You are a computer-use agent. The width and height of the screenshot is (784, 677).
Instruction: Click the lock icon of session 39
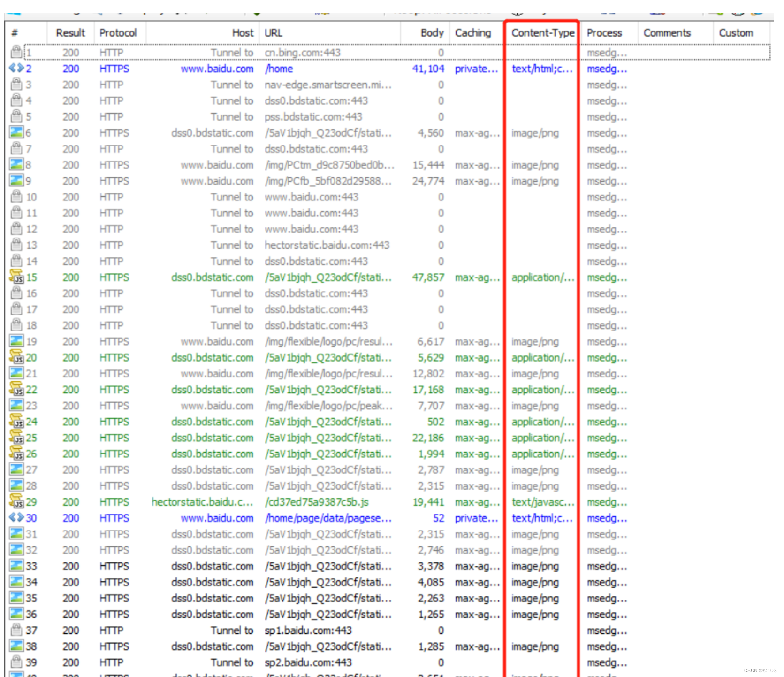click(16, 662)
